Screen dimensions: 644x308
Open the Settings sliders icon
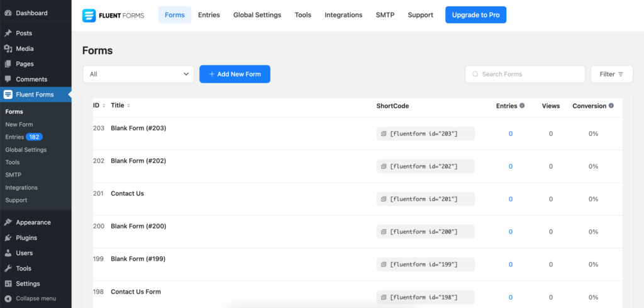[8, 283]
